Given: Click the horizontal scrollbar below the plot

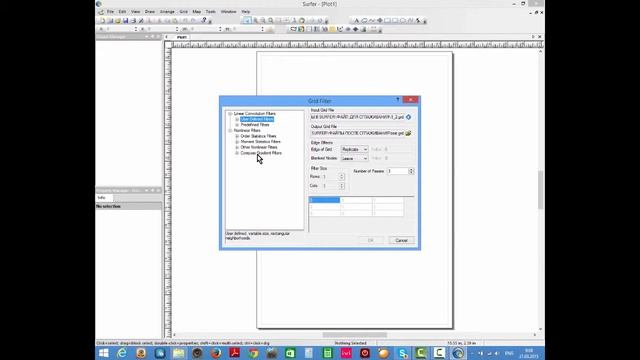Looking at the screenshot, I should (x=354, y=335).
